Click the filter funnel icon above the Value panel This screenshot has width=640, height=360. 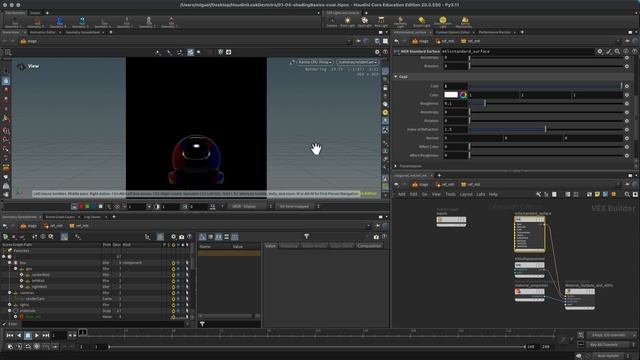click(x=307, y=236)
